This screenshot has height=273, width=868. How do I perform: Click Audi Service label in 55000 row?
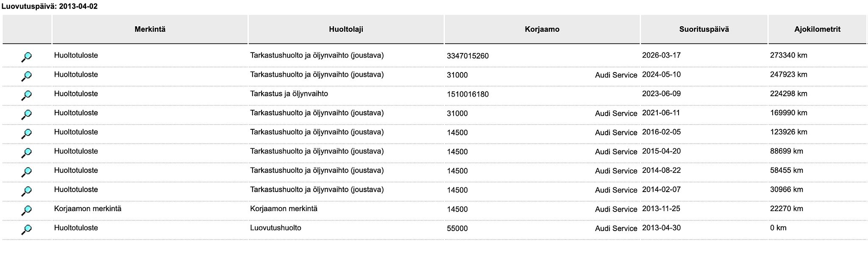[616, 228]
